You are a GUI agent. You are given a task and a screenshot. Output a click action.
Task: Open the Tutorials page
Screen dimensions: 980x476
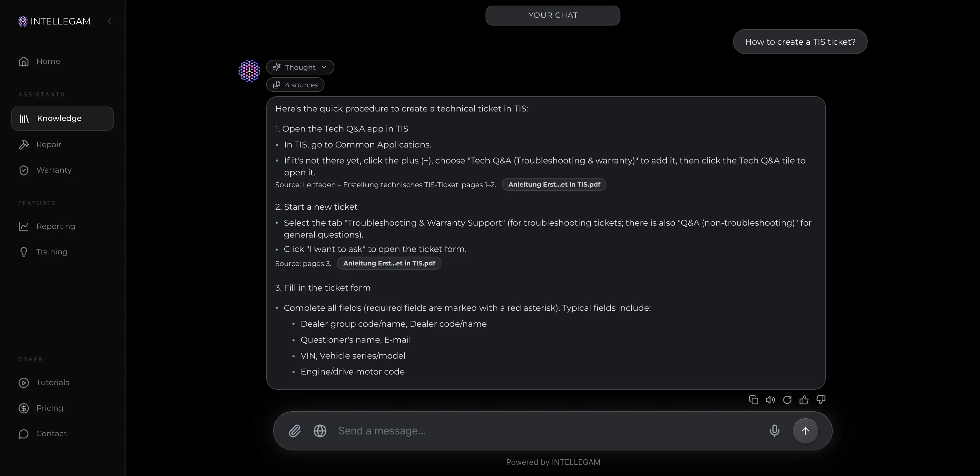(52, 382)
